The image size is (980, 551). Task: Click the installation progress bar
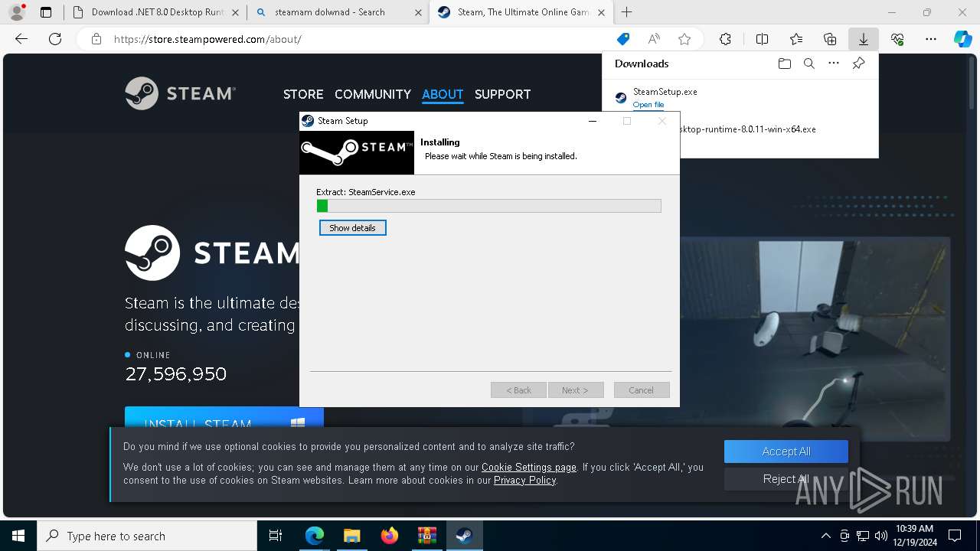(x=489, y=206)
